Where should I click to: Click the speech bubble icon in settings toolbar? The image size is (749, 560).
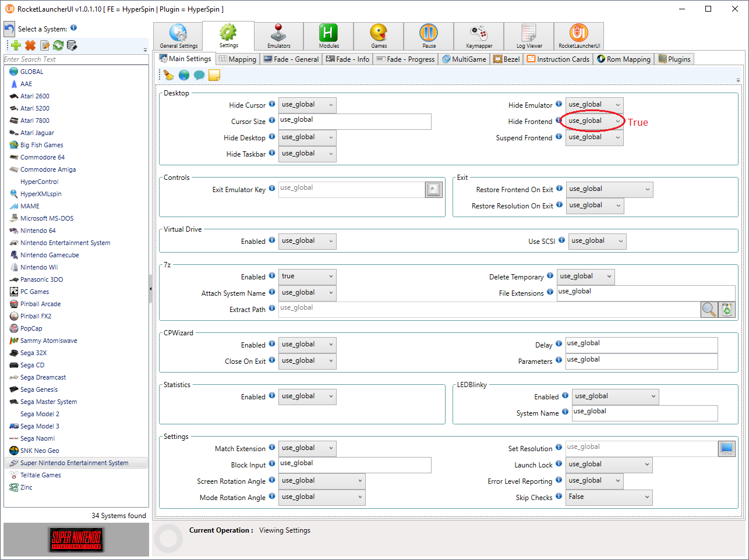[199, 75]
